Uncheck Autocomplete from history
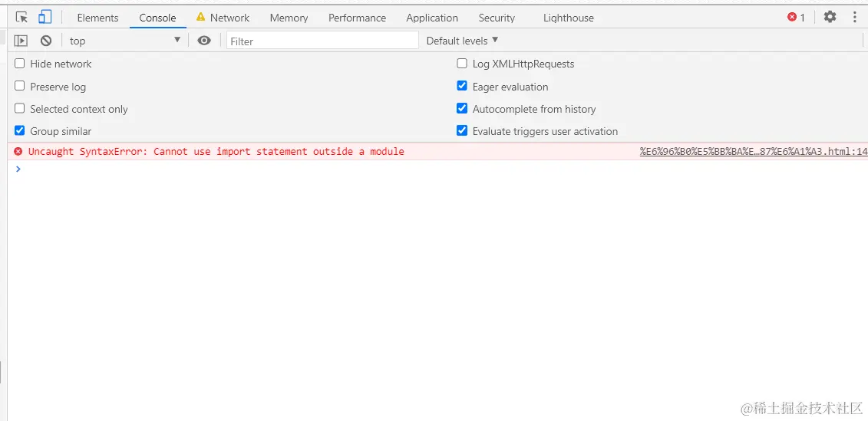868x421 pixels. coord(462,108)
